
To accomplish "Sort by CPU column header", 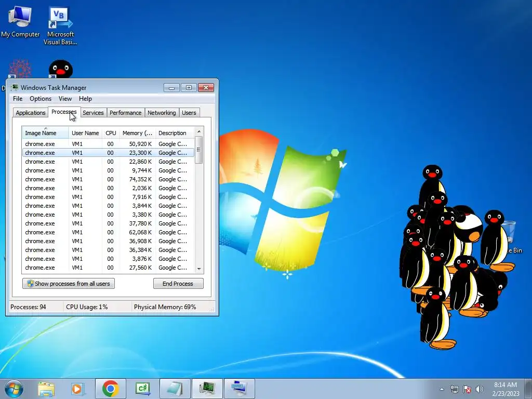I will [x=111, y=133].
